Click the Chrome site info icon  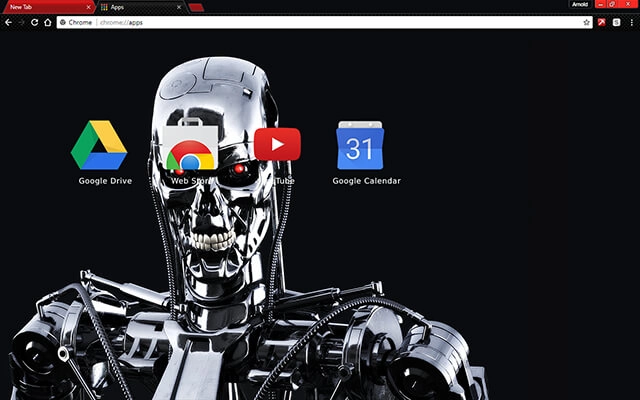[63, 22]
